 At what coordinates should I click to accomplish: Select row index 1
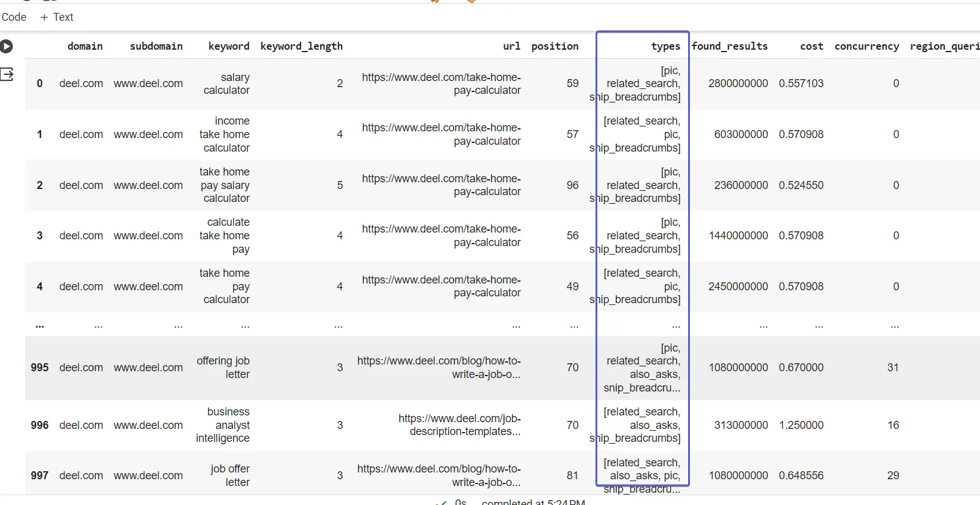(40, 134)
